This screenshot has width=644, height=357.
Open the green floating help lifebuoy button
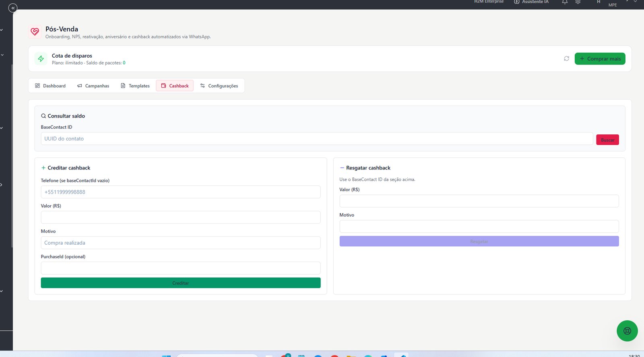click(x=627, y=331)
